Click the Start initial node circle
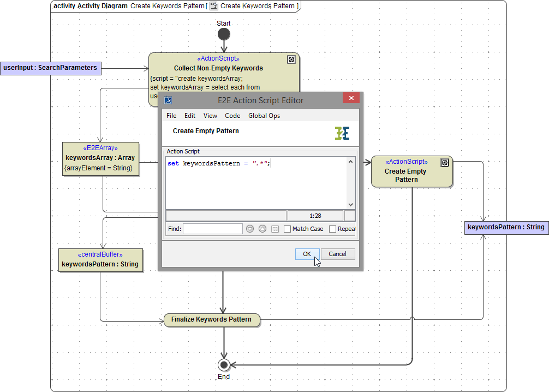This screenshot has height=392, width=549. pos(224,34)
